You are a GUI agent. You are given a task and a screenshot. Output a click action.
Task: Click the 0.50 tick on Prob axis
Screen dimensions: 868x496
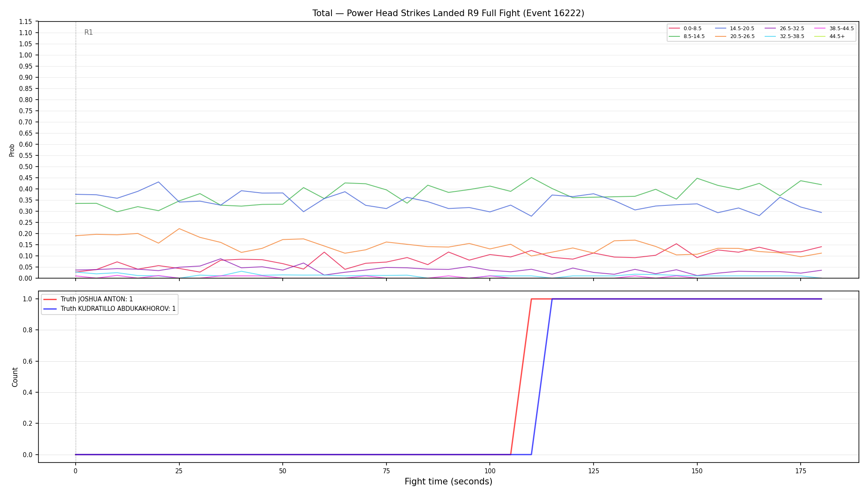coord(25,167)
